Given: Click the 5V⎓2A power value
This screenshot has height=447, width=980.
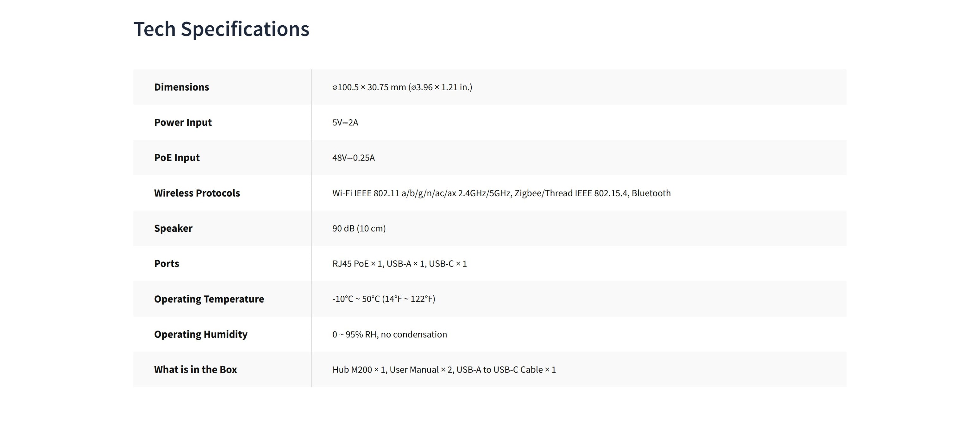Looking at the screenshot, I should 345,123.
